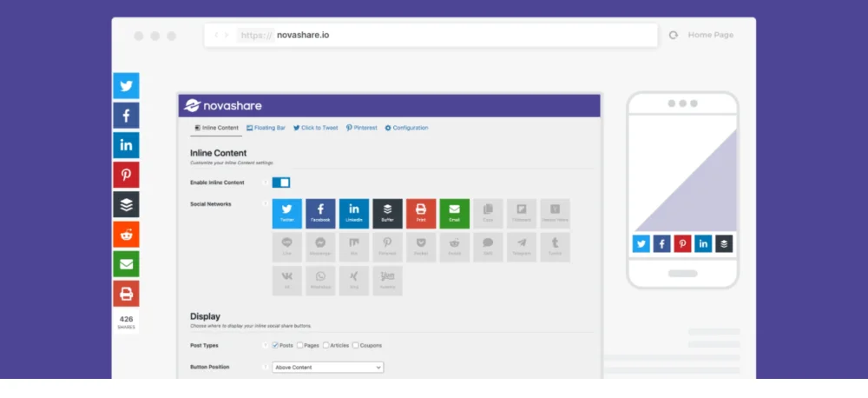Uncheck the Posts post type checkbox
The width and height of the screenshot is (868, 398).
point(276,345)
